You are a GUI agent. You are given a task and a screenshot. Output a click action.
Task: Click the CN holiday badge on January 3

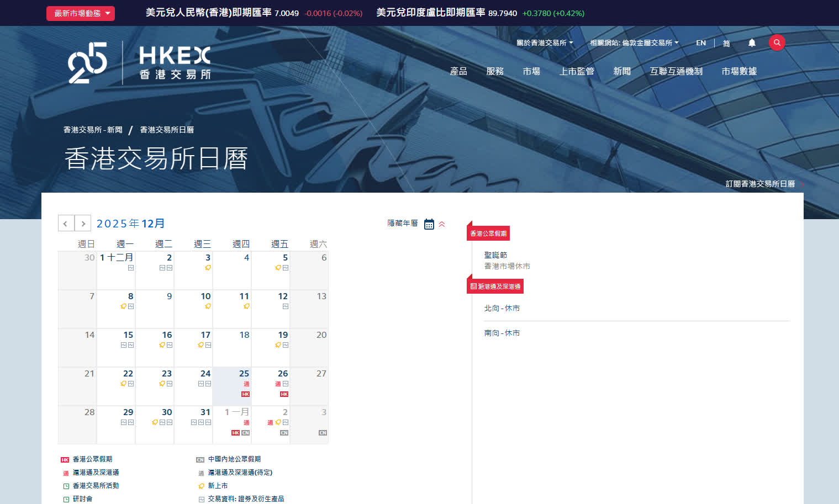click(x=323, y=433)
